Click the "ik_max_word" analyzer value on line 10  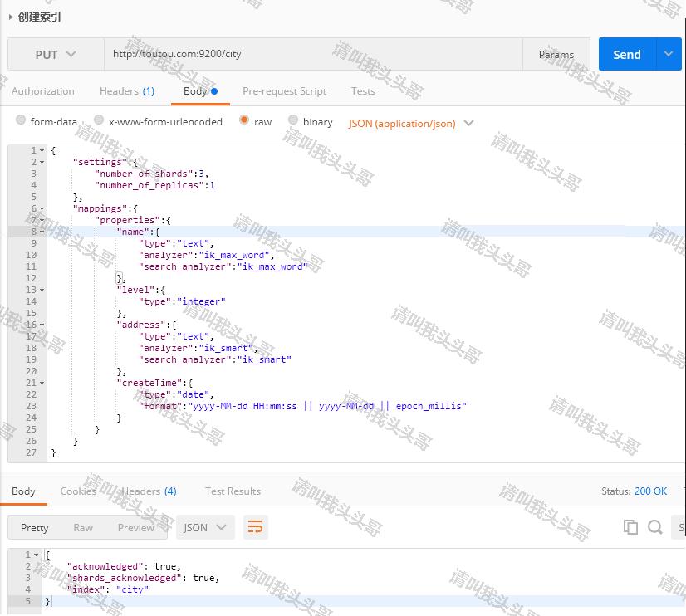coord(234,255)
